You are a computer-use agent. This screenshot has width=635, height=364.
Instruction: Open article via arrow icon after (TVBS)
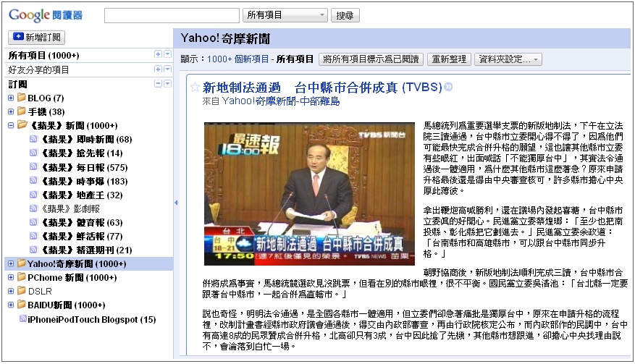(x=448, y=87)
